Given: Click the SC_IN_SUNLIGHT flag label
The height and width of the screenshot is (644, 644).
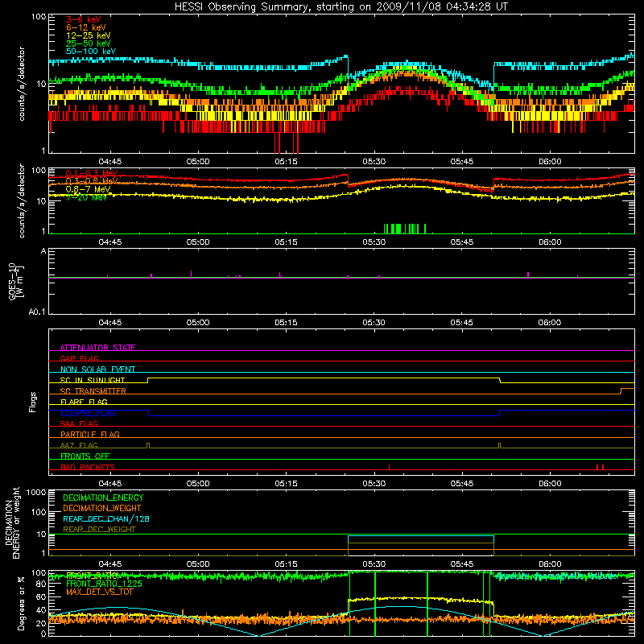Looking at the screenshot, I should tap(93, 380).
